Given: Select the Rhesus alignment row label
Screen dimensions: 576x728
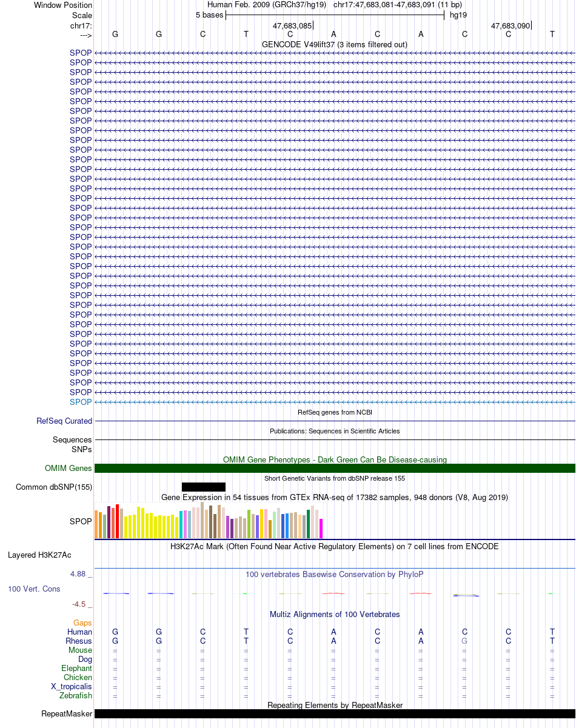Looking at the screenshot, I should pyautogui.click(x=79, y=641).
